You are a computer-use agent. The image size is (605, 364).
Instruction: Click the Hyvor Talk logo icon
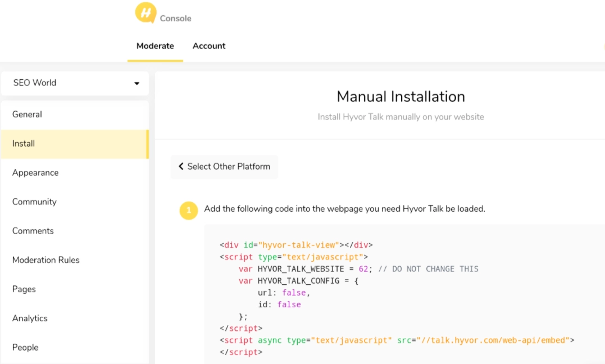(145, 13)
